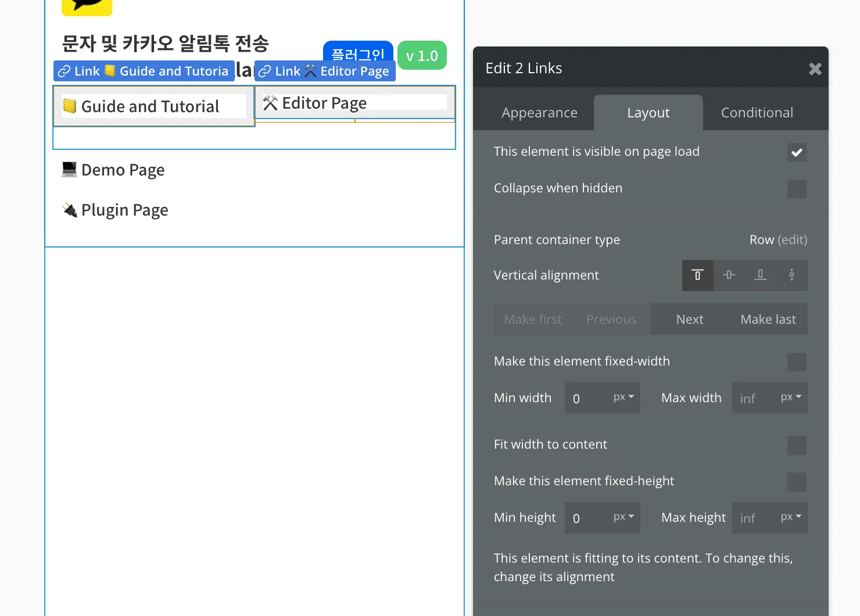Click the Previous order button
860x616 pixels.
click(x=611, y=319)
